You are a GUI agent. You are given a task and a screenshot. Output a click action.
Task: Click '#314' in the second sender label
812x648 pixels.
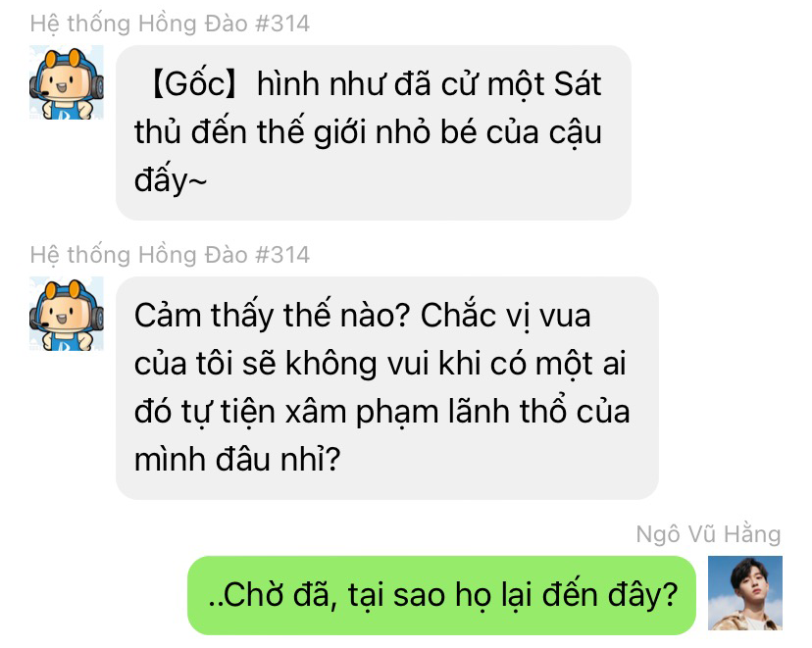pyautogui.click(x=282, y=255)
